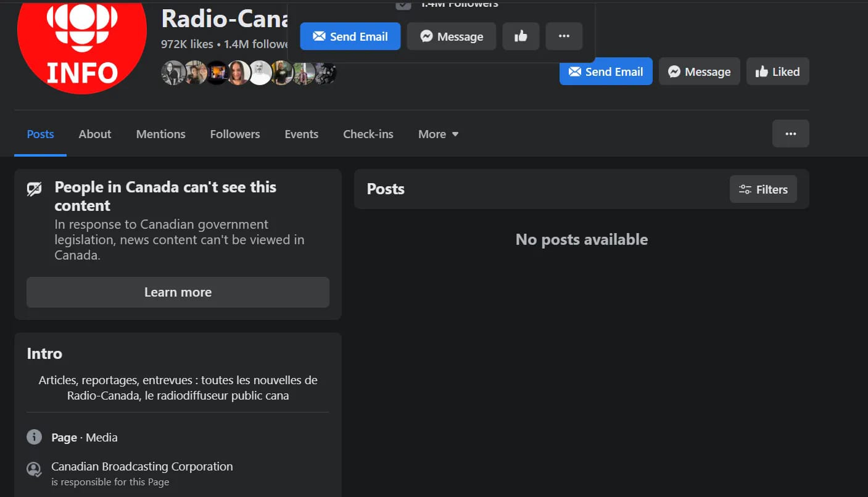
Task: Go to the Followers tab
Action: click(235, 134)
